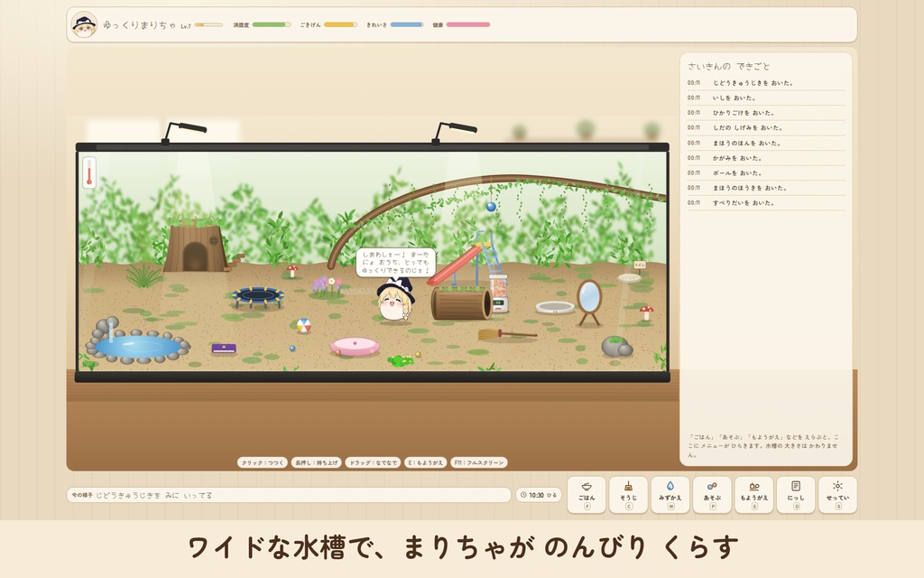The height and width of the screenshot is (578, 924).
Task: Click the gray mossy rock
Action: coord(616,346)
